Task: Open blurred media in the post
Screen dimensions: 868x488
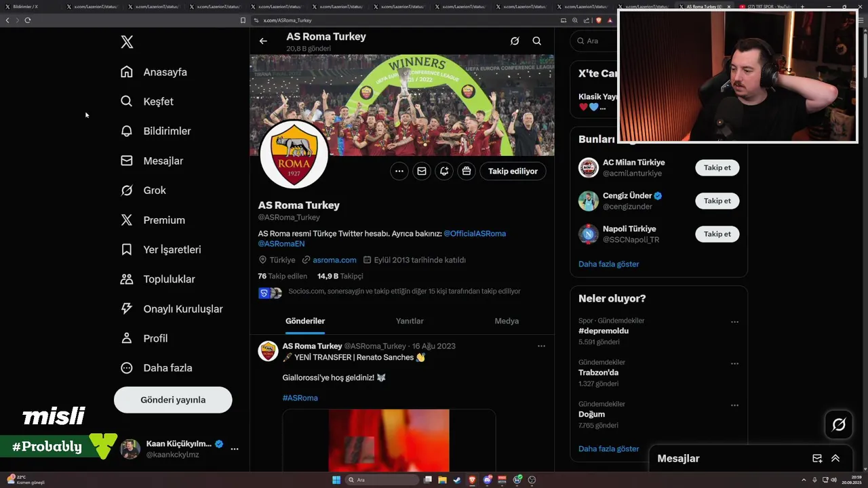Action: point(389,441)
